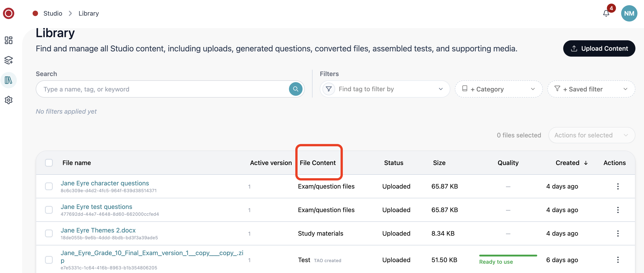Open the + Saved filter dropdown
Screen dimensions: 644x273
point(591,89)
